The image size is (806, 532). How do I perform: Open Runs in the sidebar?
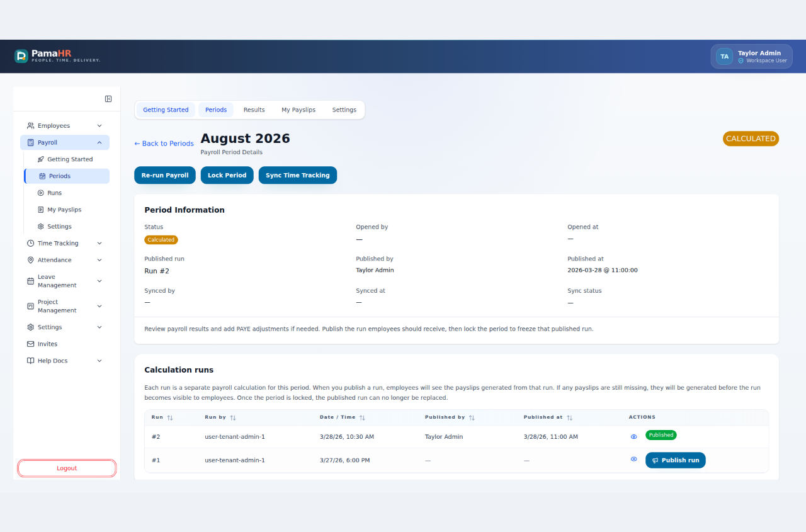[66, 193]
